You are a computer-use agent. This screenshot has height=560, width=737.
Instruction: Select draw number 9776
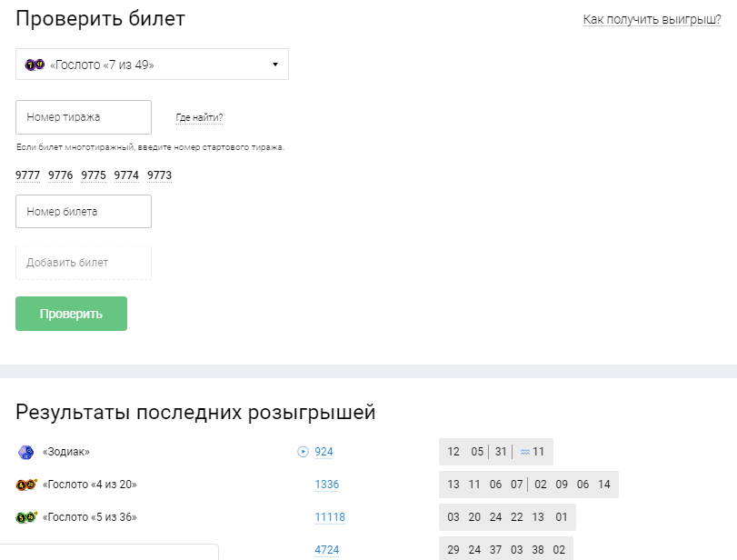[x=61, y=175]
